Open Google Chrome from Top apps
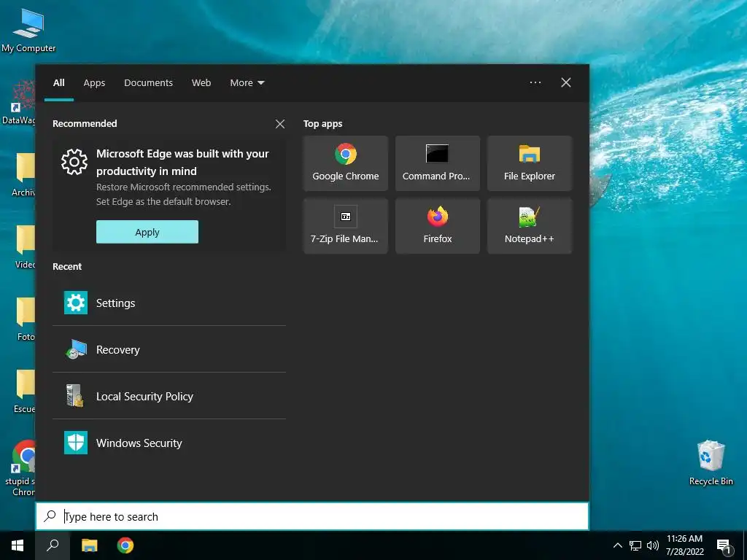 click(x=345, y=163)
